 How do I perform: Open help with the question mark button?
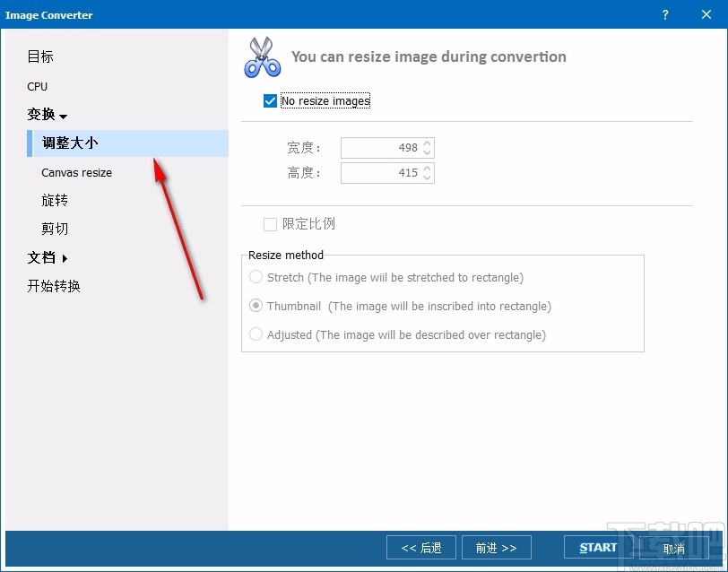665,15
